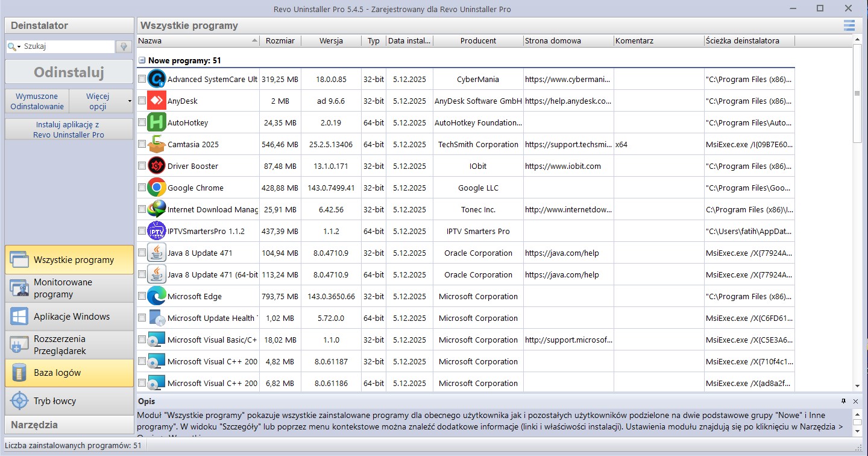Click the Visual C++ icon in version 8.0.61187 row
Screen dimensions: 868x456
pos(157,361)
